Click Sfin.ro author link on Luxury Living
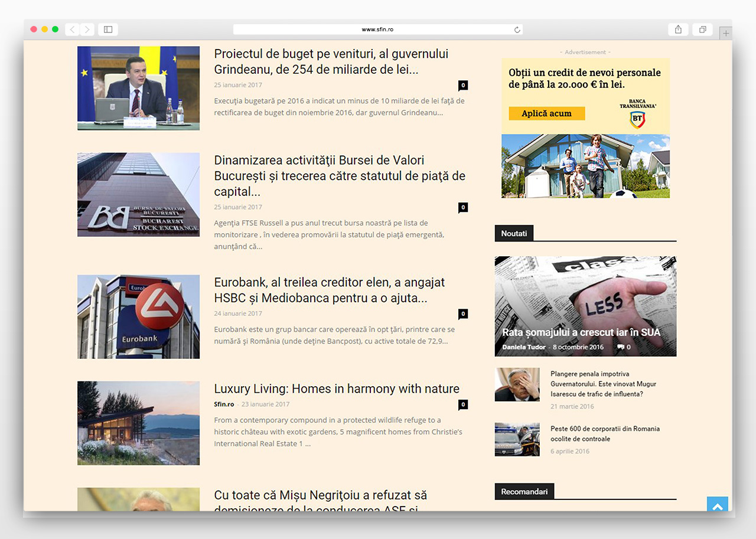The image size is (756, 539). click(x=224, y=404)
